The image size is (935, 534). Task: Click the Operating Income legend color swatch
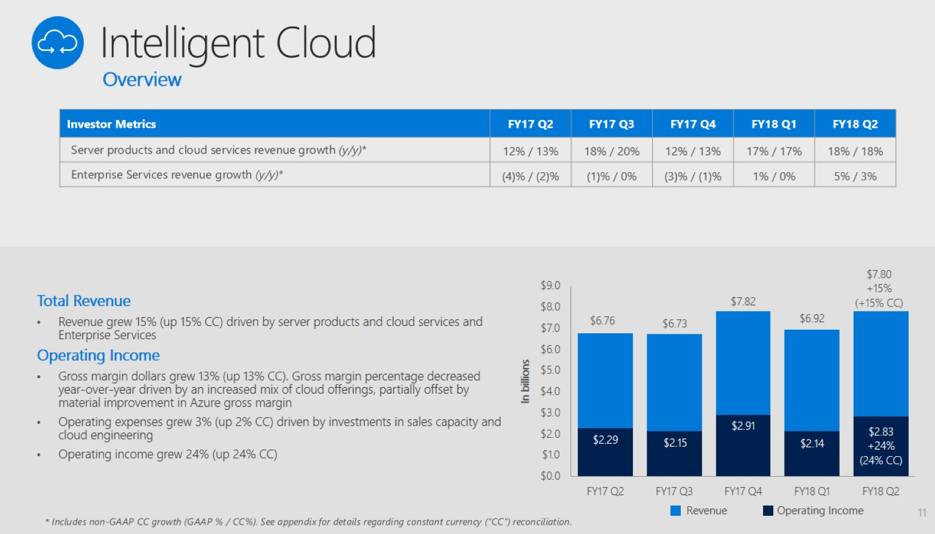tap(768, 511)
